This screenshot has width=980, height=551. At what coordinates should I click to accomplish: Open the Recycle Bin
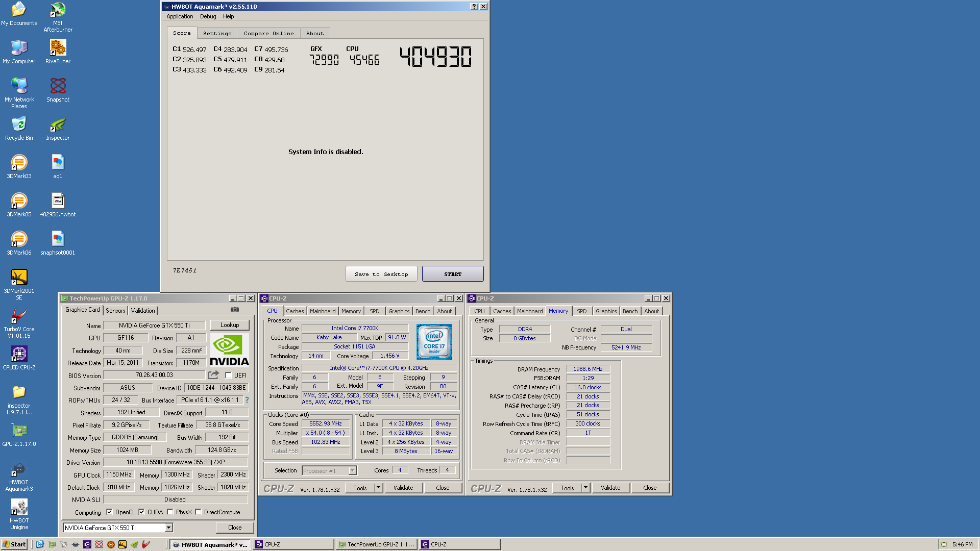[x=19, y=128]
